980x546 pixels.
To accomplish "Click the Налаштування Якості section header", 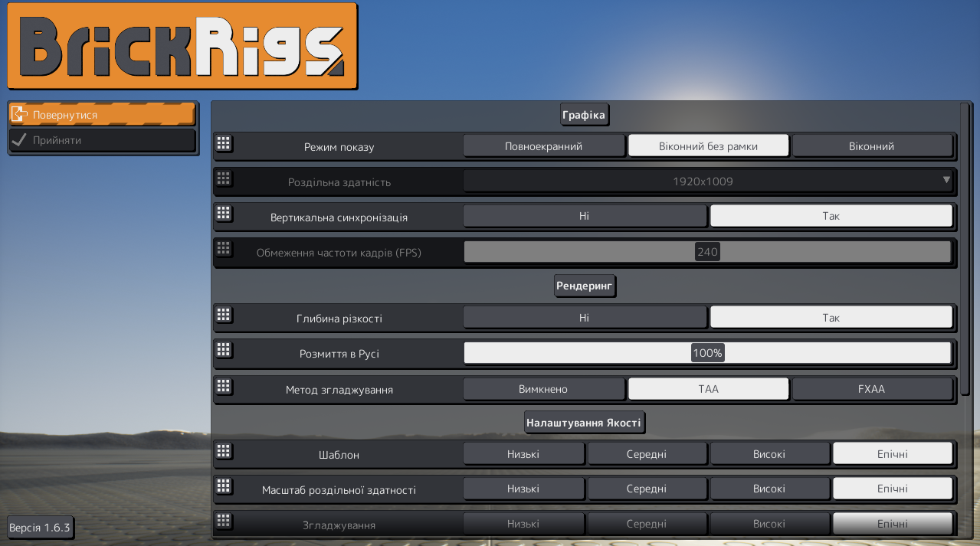I will coord(585,422).
